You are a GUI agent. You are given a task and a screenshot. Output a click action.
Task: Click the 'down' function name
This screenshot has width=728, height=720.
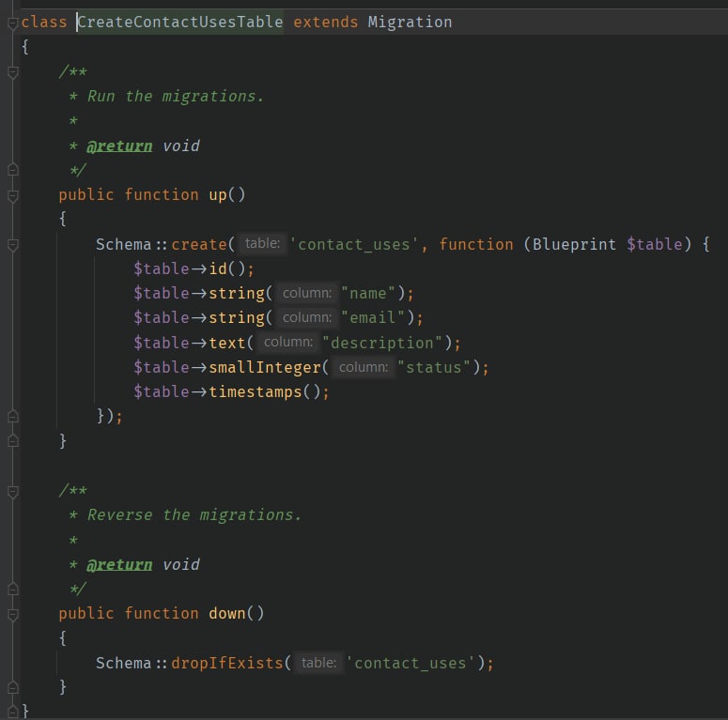click(227, 614)
